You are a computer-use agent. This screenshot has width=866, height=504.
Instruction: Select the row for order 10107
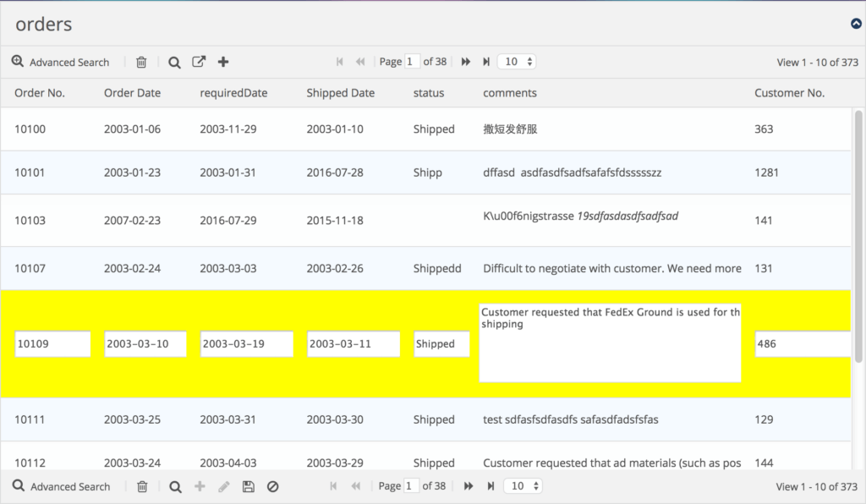point(425,268)
